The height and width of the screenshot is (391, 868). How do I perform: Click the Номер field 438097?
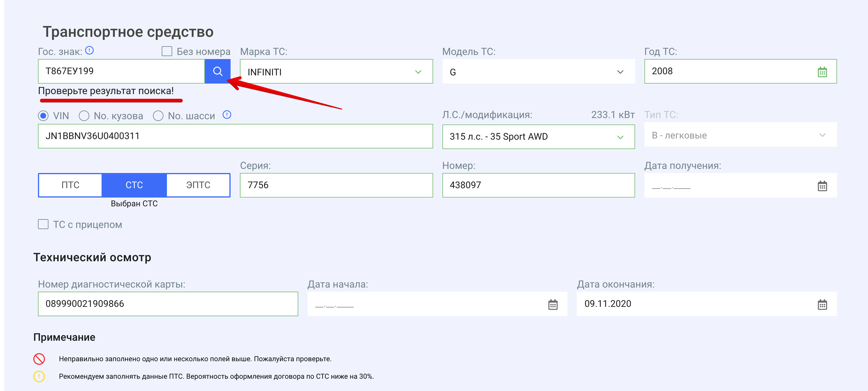point(538,185)
